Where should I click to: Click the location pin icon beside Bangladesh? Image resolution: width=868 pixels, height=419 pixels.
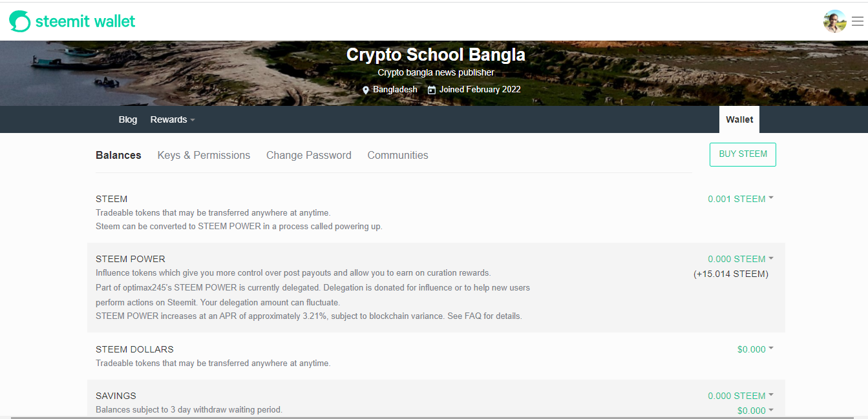pyautogui.click(x=366, y=90)
